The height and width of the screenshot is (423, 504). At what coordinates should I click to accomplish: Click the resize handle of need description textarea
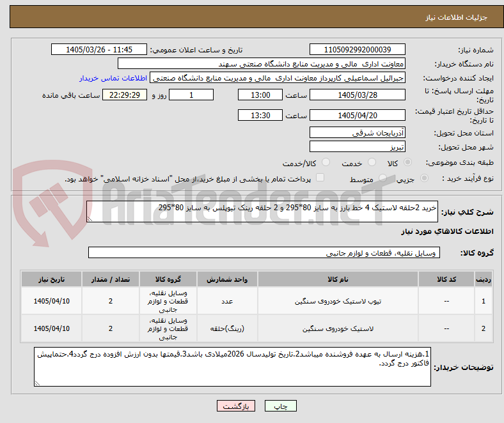(x=90, y=219)
